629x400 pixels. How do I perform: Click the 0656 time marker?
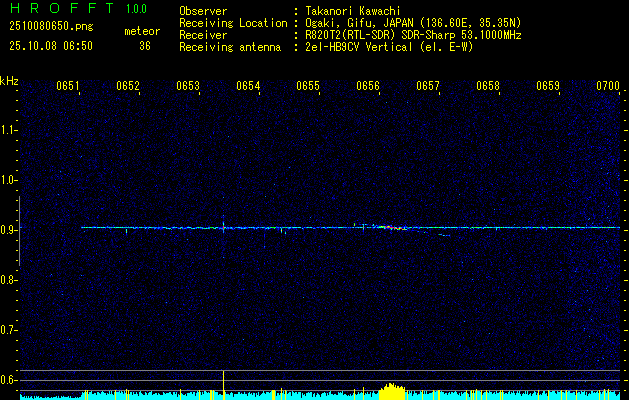(x=368, y=87)
